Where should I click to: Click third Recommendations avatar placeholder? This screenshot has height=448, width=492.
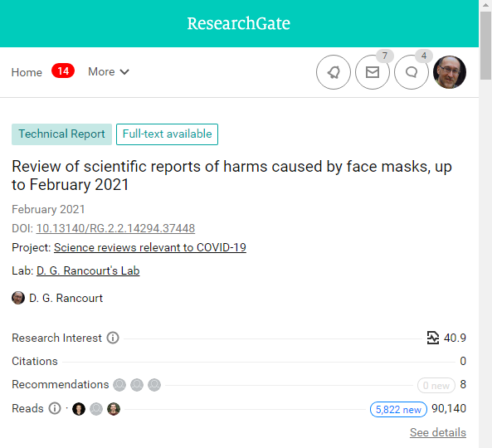coord(154,385)
